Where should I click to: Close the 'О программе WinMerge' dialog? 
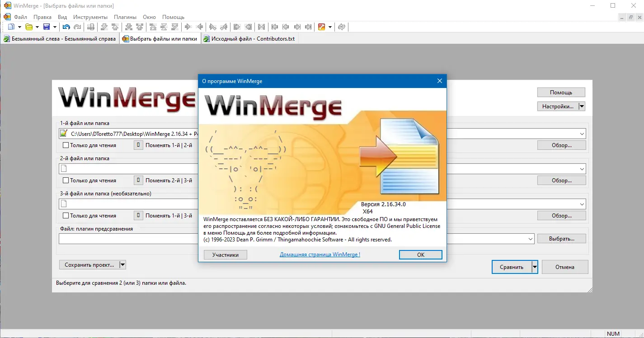440,81
